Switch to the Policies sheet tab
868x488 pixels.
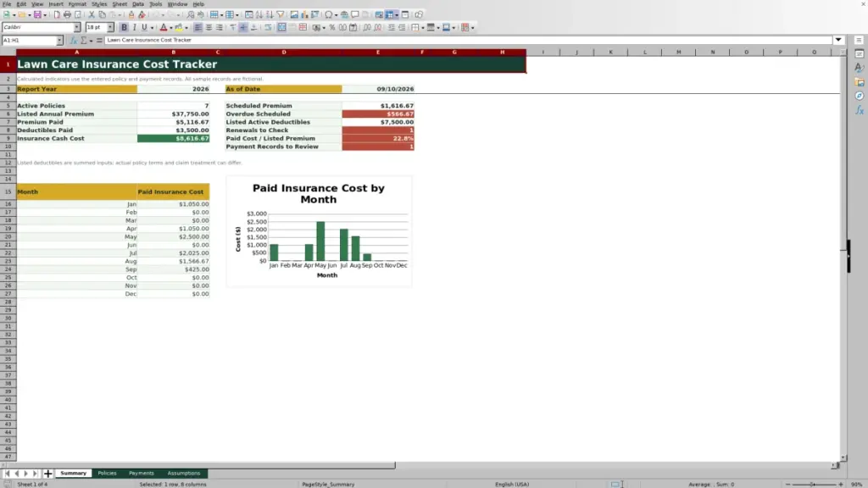[x=108, y=474]
